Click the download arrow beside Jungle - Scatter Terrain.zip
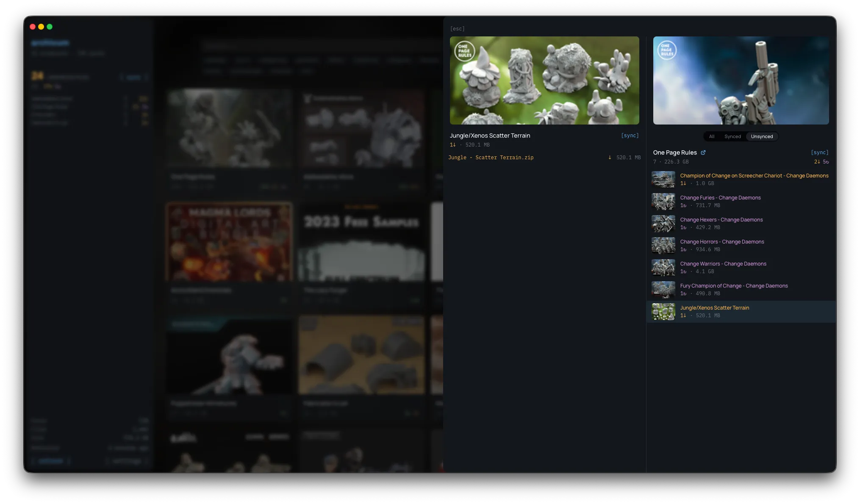 tap(610, 157)
